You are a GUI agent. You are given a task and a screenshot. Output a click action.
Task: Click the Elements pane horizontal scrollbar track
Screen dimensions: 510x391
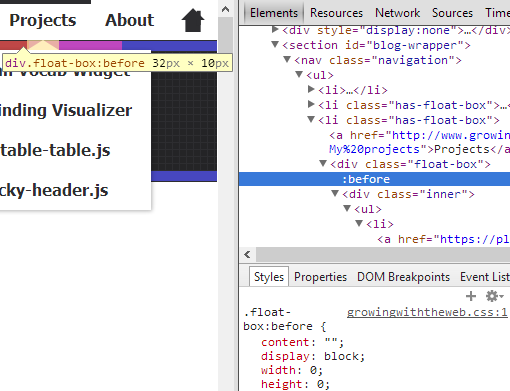point(383,255)
